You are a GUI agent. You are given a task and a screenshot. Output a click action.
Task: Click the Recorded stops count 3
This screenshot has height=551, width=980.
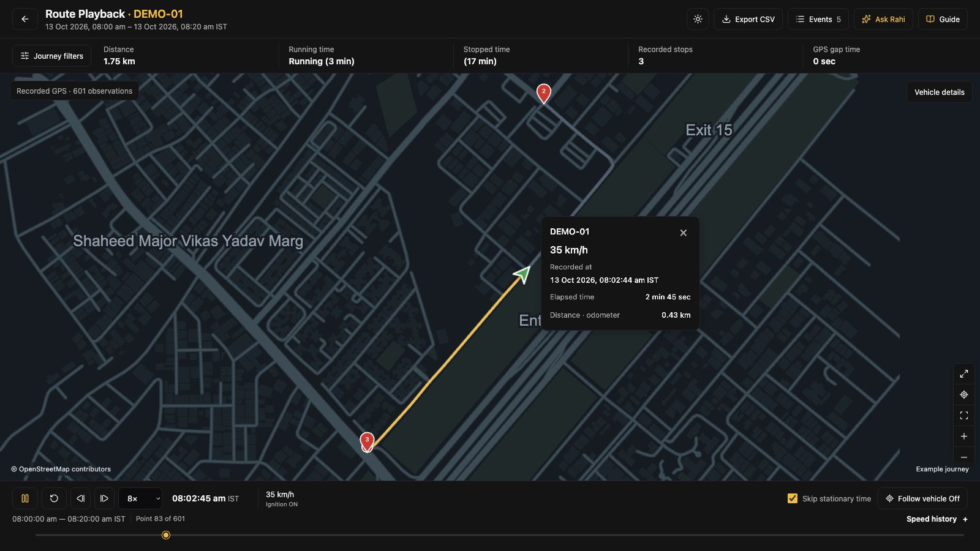(x=641, y=61)
